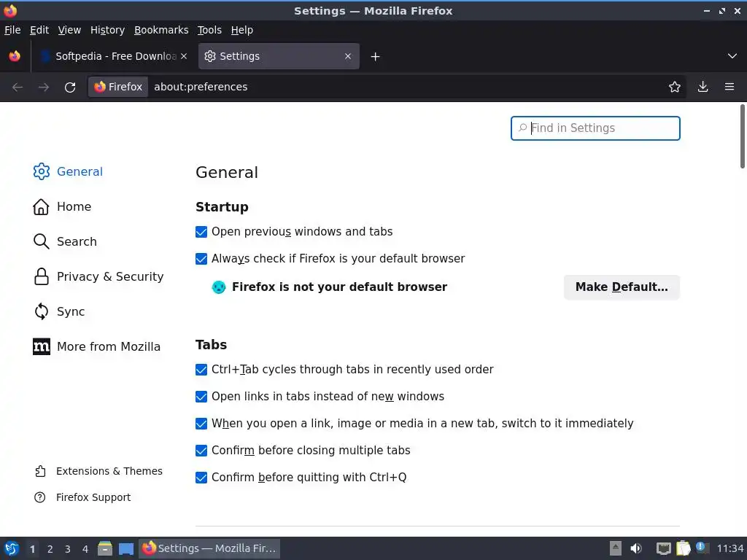
Task: Click the Search magnifier icon in sidebar
Action: click(x=41, y=241)
